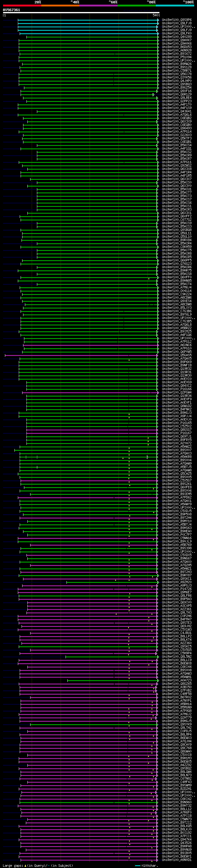The width and height of the screenshot is (197, 868).
Task: Open hit UniRef100_Q9AVK7
Action: pyautogui.click(x=177, y=40)
